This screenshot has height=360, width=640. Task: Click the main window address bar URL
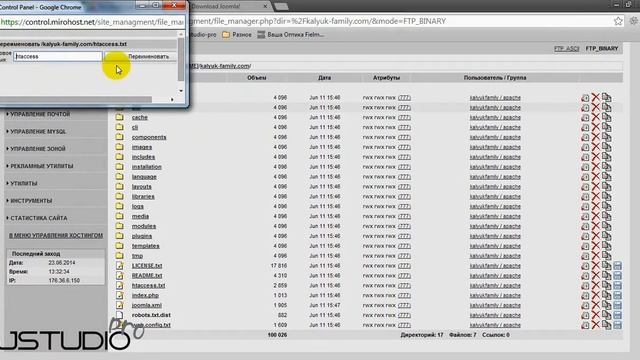318,21
